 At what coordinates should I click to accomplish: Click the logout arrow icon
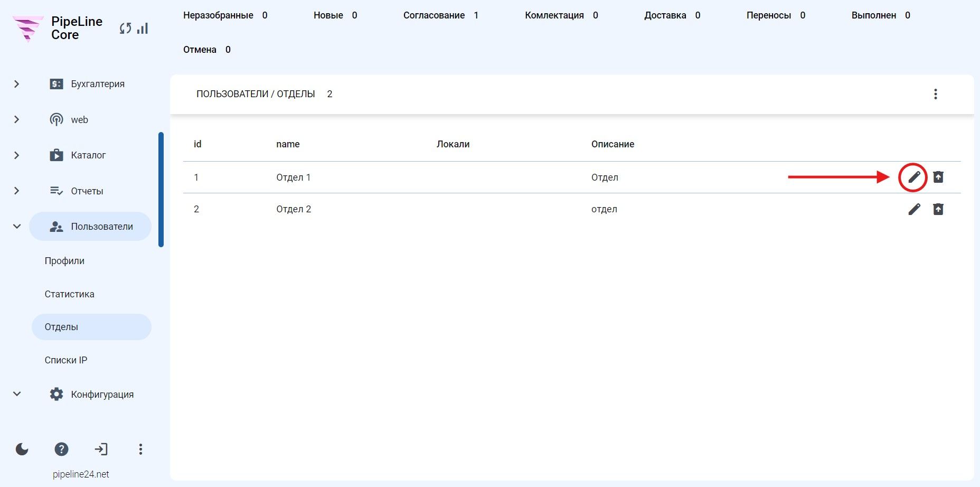(101, 449)
